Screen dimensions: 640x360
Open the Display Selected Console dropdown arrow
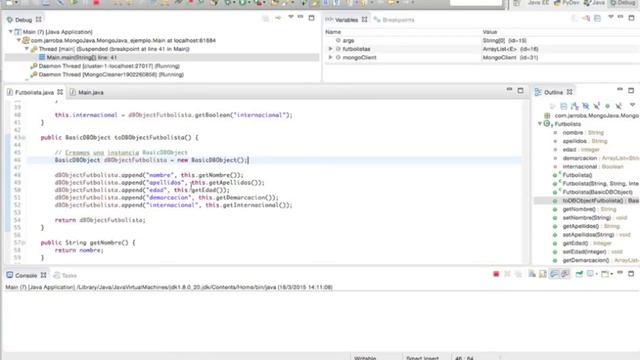597,274
